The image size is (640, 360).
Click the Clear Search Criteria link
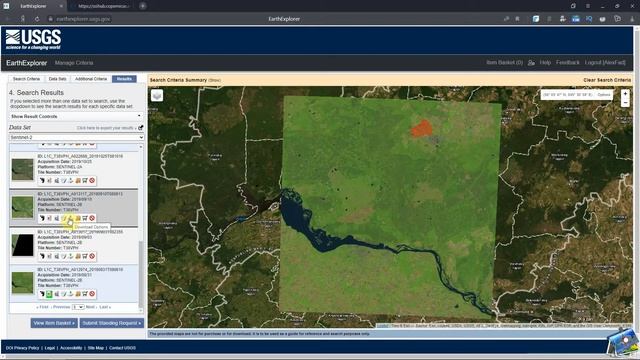[x=607, y=80]
